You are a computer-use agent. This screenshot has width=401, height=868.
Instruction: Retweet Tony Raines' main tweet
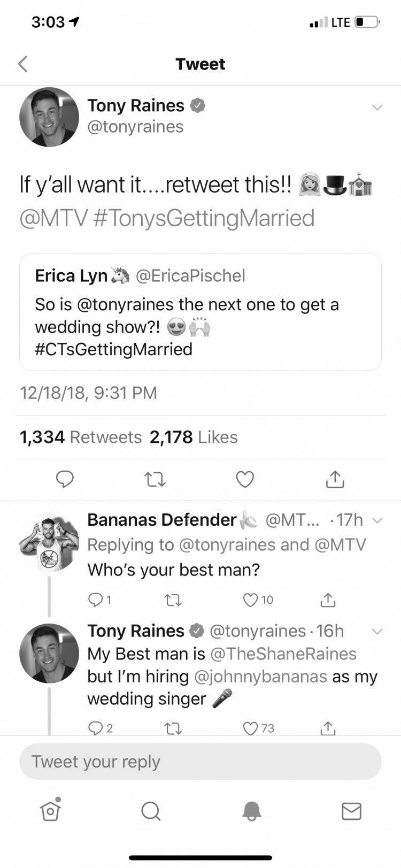click(x=155, y=479)
